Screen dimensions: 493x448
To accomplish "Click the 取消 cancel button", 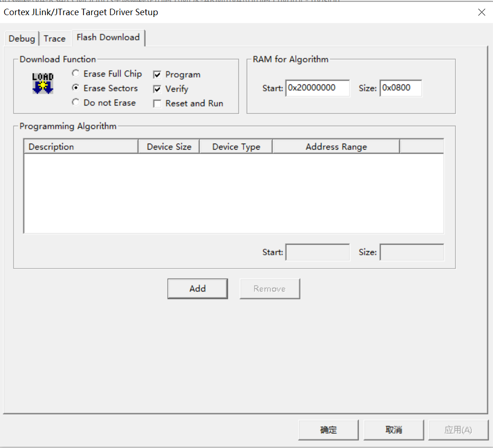I will 393,430.
